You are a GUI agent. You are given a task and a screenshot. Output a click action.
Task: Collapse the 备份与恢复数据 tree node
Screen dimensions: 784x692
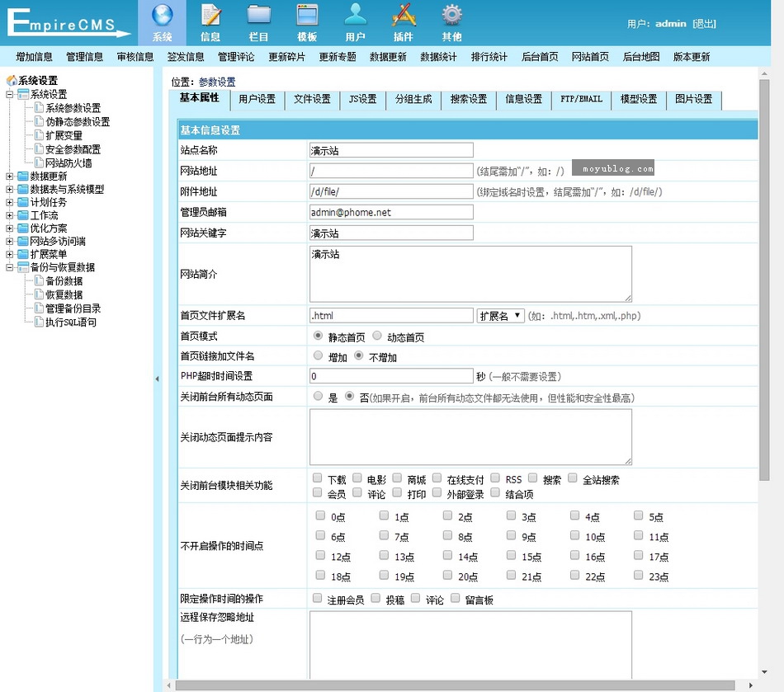tap(10, 267)
